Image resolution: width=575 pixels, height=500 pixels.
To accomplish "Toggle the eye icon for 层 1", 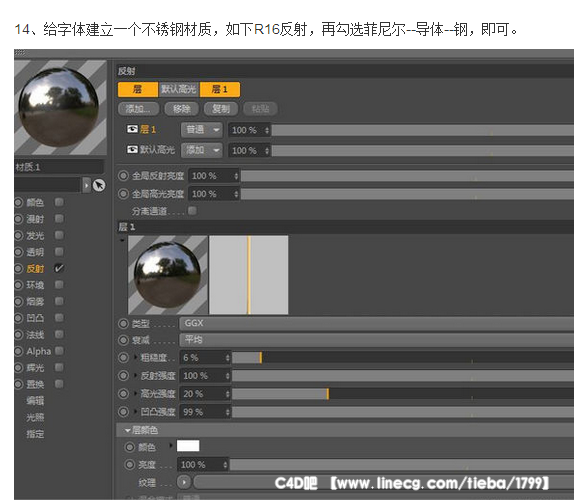I will click(132, 129).
